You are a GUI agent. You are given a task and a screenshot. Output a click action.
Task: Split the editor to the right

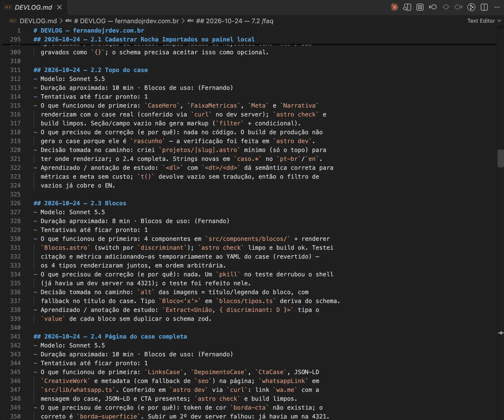484,7
